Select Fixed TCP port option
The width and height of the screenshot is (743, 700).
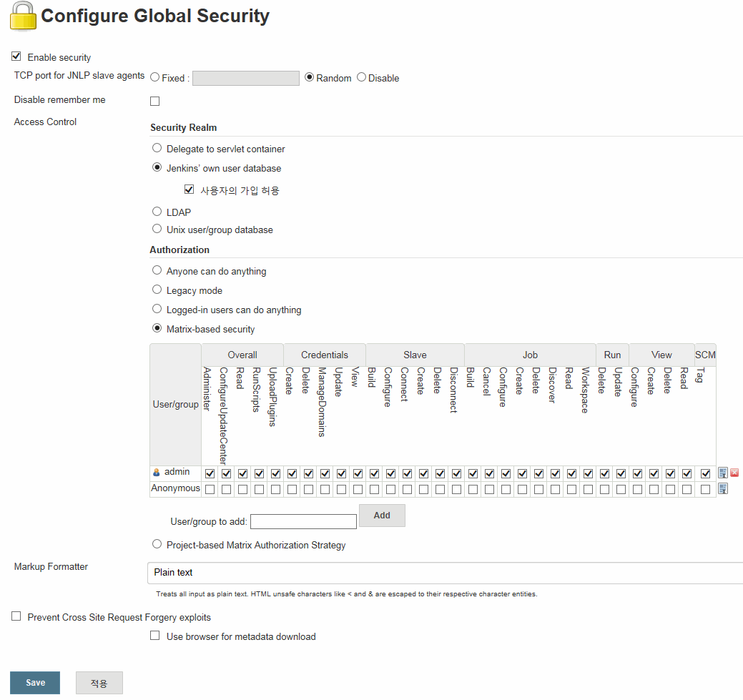155,77
